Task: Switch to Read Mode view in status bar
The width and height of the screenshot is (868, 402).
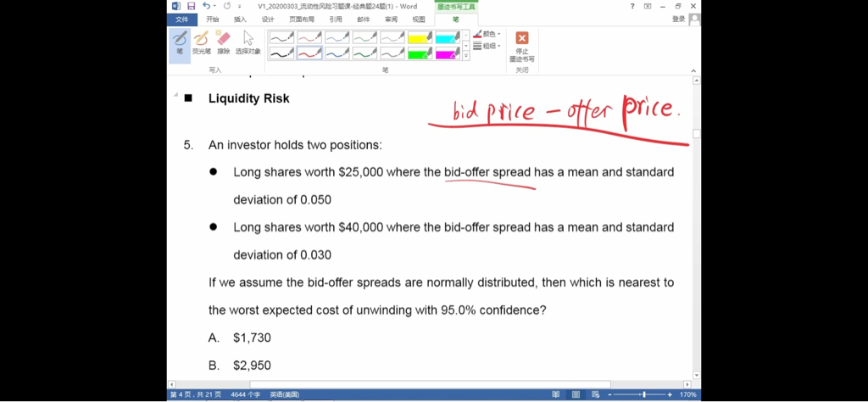Action: click(556, 394)
